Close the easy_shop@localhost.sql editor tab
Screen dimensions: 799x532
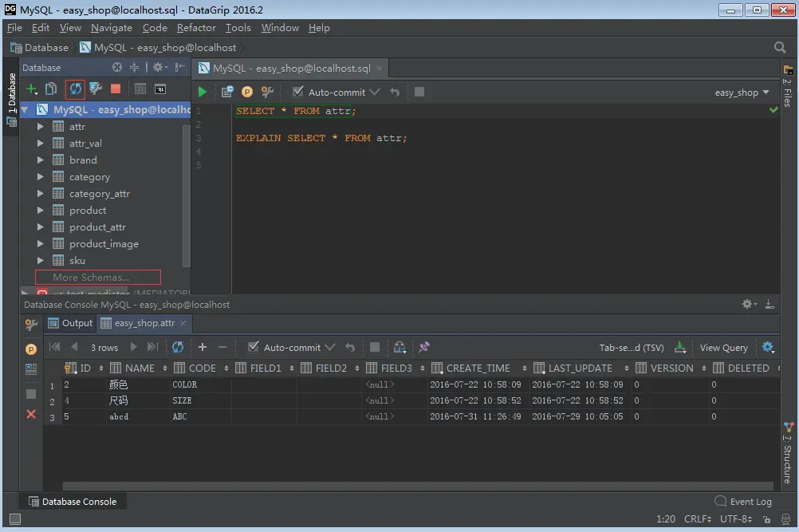[x=379, y=68]
